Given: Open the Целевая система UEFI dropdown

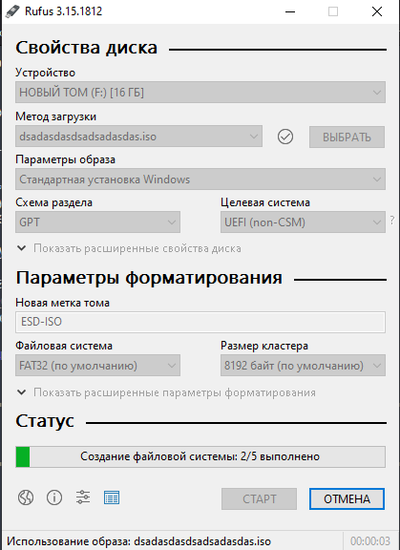Looking at the screenshot, I should click(303, 222).
